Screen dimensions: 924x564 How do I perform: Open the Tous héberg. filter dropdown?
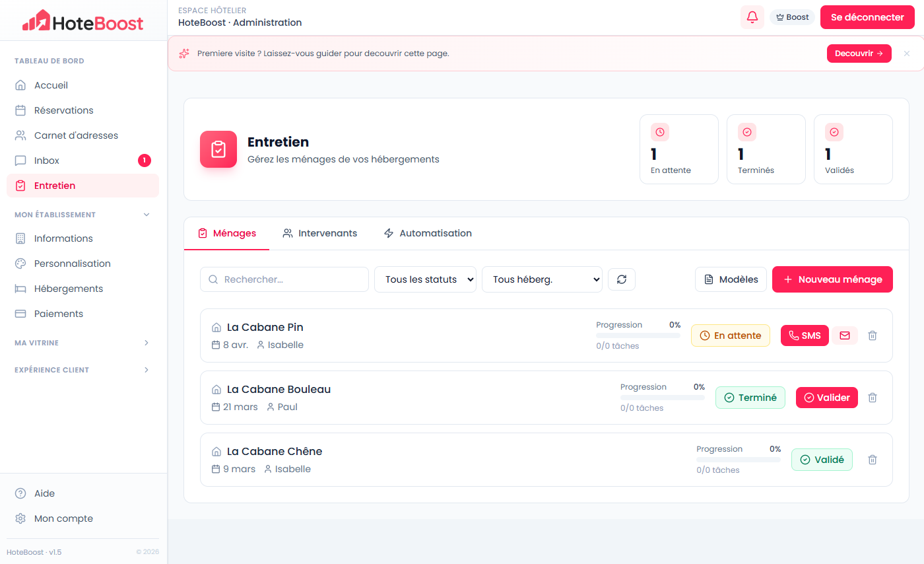click(542, 279)
